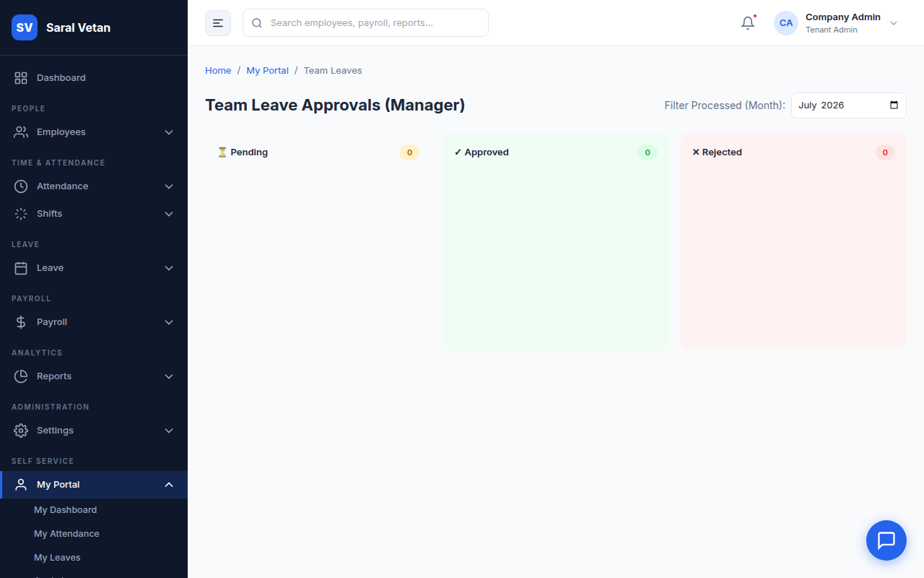Click the Rejected cross icon
Screen dimensions: 924x578
(696, 152)
